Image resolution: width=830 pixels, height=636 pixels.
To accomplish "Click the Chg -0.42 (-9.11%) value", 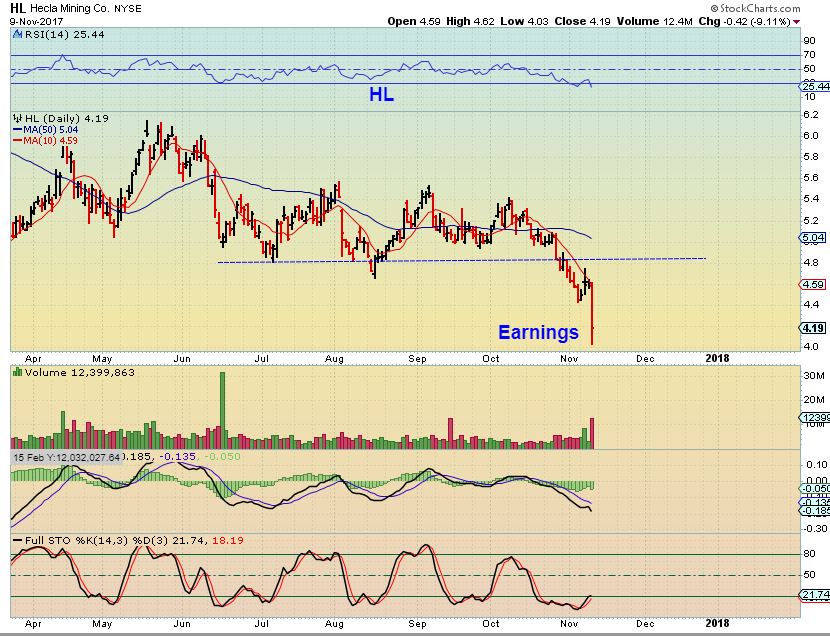I will [744, 22].
